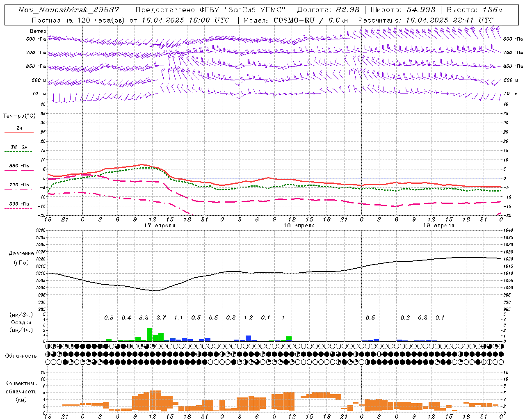The width and height of the screenshot is (525, 420).
Task: Click the Высота: 136м value
Action: point(475,10)
